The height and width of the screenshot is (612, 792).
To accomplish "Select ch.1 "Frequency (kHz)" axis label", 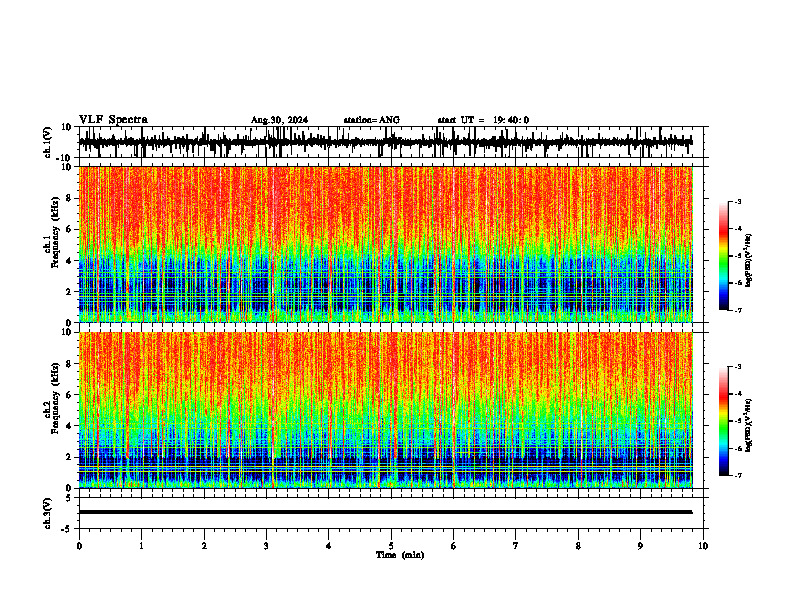I will pyautogui.click(x=55, y=232).
